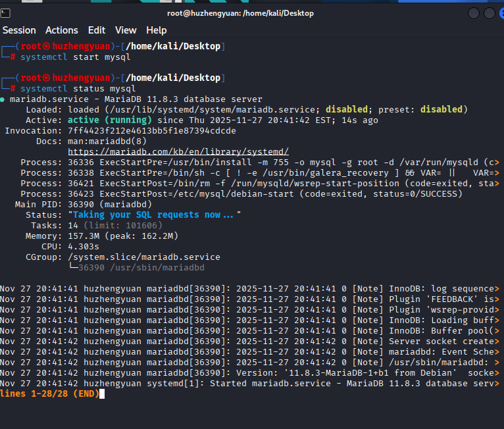Image resolution: width=504 pixels, height=429 pixels.
Task: Click the pager cursor block after (END)
Action: (102, 394)
